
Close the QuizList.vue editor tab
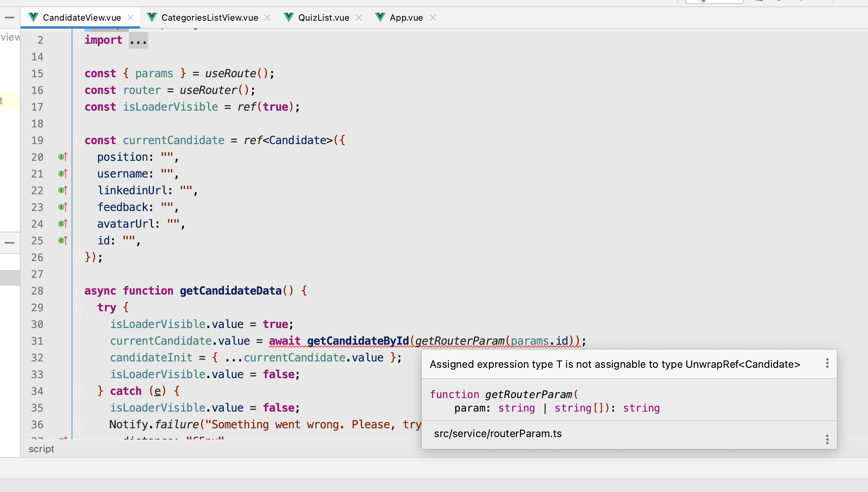(358, 18)
